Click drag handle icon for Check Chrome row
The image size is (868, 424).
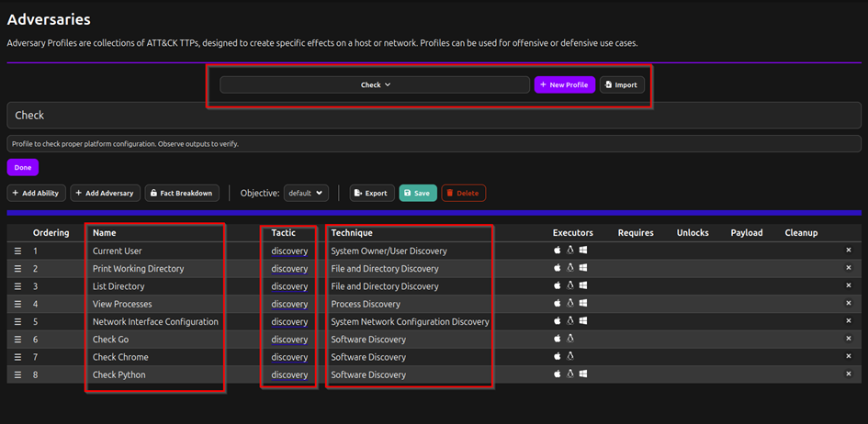(17, 357)
